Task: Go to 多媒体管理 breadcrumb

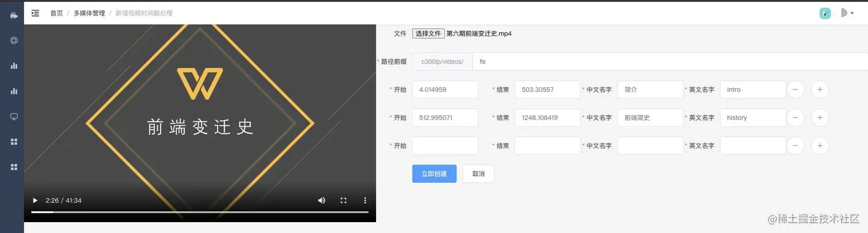Action: pos(89,13)
